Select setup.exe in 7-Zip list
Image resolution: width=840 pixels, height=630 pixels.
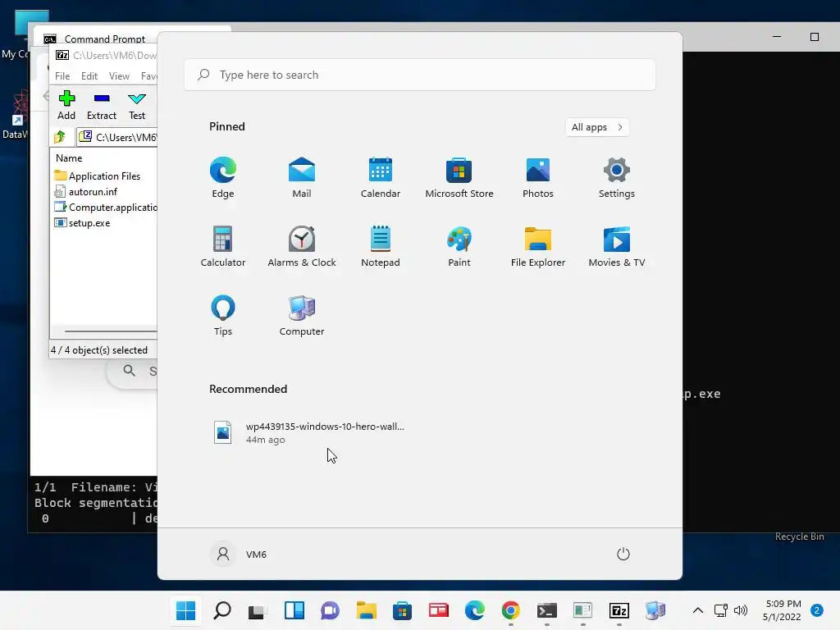point(83,222)
